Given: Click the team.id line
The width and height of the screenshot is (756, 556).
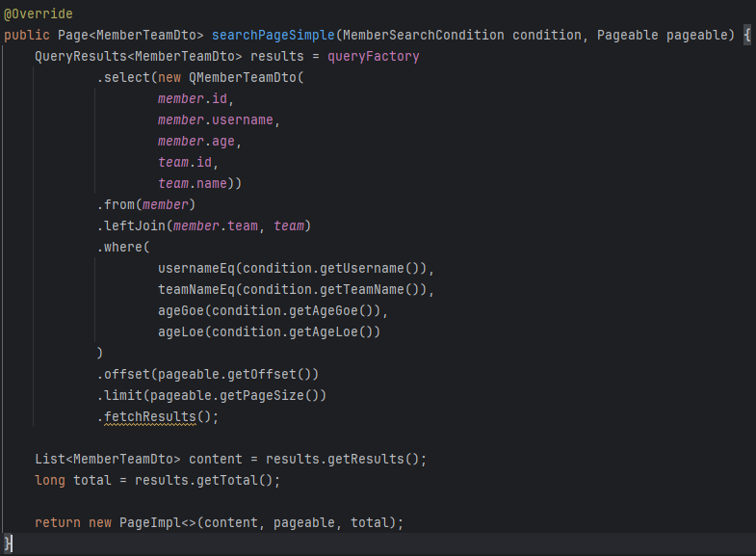Looking at the screenshot, I should point(188,163).
